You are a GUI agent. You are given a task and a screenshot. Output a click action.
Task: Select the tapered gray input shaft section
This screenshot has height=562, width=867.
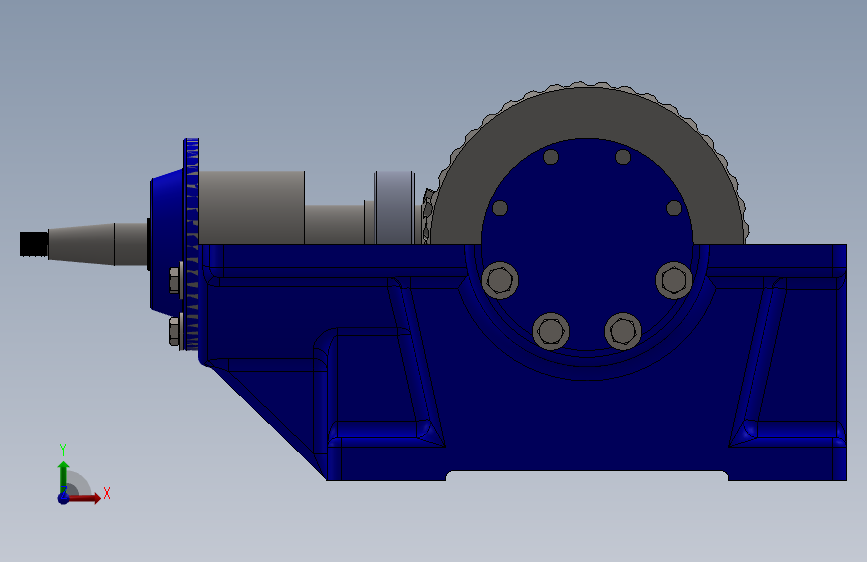click(x=81, y=244)
